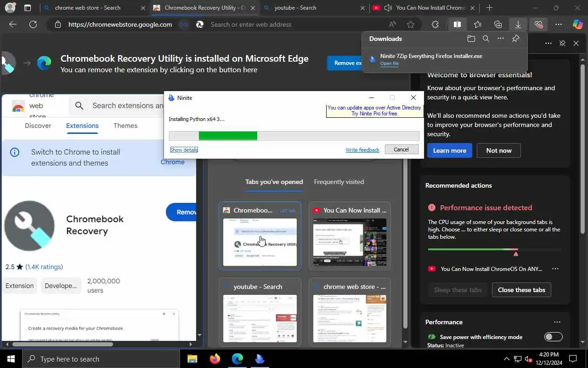Open the Favorites list icon
The width and height of the screenshot is (588, 368).
pos(478,24)
